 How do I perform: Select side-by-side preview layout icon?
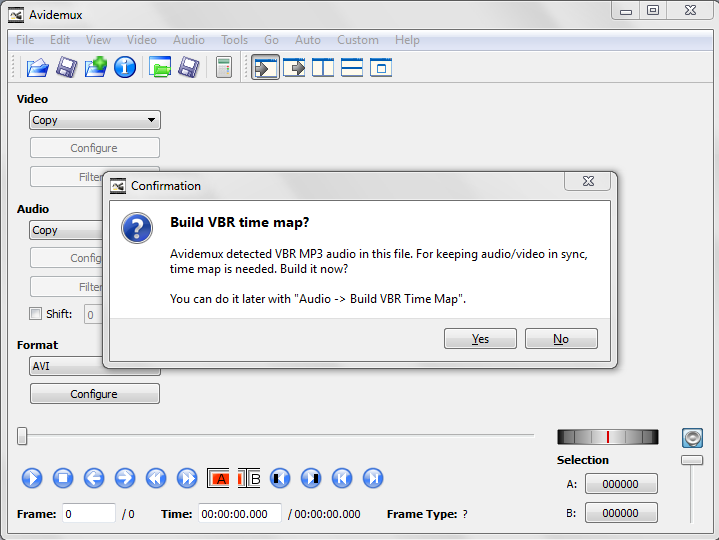click(x=323, y=68)
